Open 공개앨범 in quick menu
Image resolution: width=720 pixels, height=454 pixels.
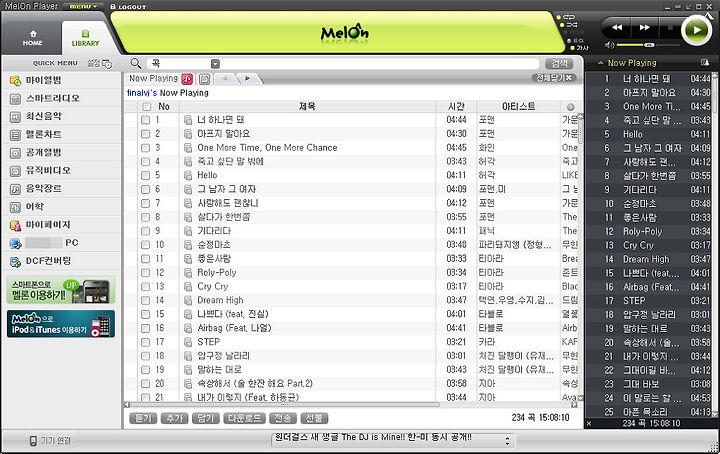tap(36, 152)
